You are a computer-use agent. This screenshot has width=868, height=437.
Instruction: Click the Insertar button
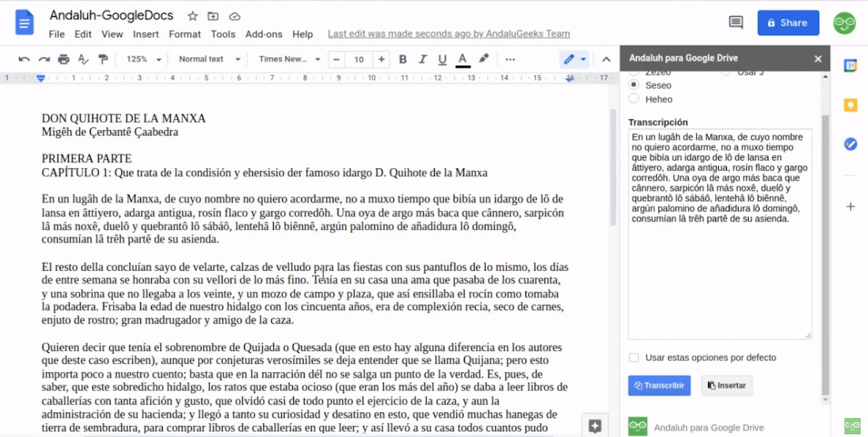click(726, 386)
